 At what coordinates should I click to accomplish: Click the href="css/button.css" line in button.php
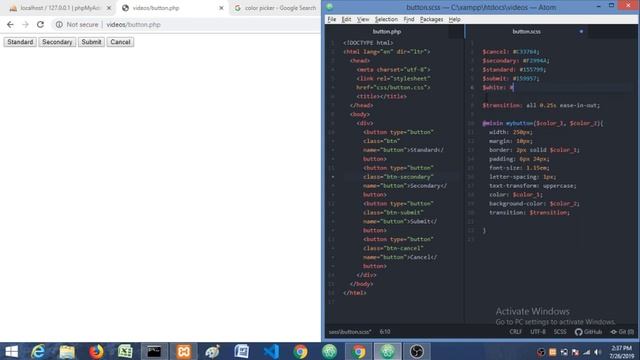393,87
